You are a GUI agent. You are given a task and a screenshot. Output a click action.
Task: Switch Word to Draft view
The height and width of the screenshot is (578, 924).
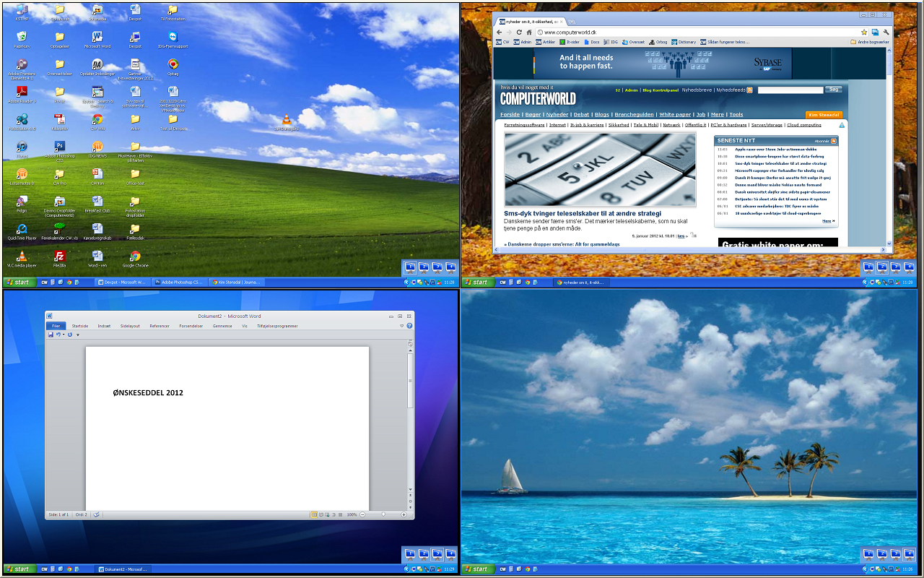[340, 514]
